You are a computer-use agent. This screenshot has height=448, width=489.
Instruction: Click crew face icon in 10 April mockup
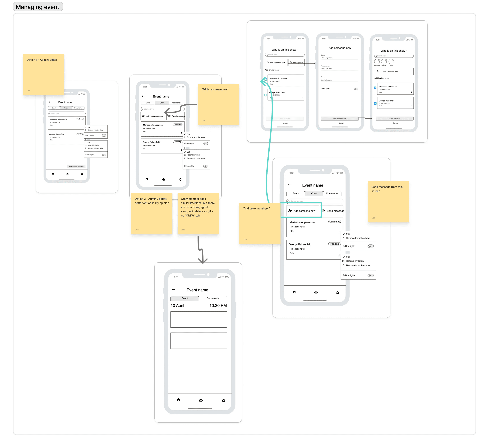[x=201, y=400]
